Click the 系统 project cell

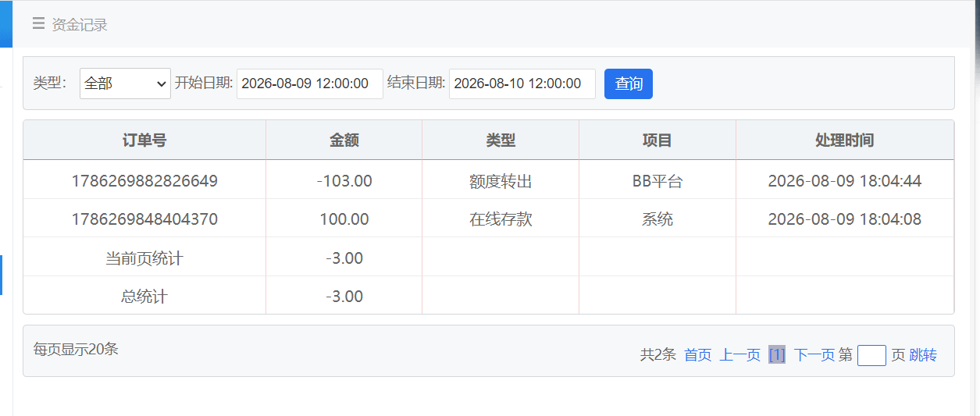657,219
